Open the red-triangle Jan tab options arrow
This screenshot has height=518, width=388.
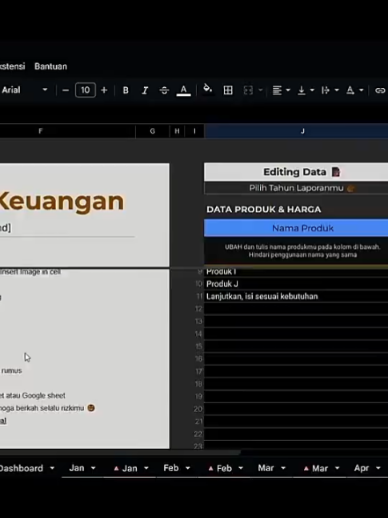coord(146,468)
